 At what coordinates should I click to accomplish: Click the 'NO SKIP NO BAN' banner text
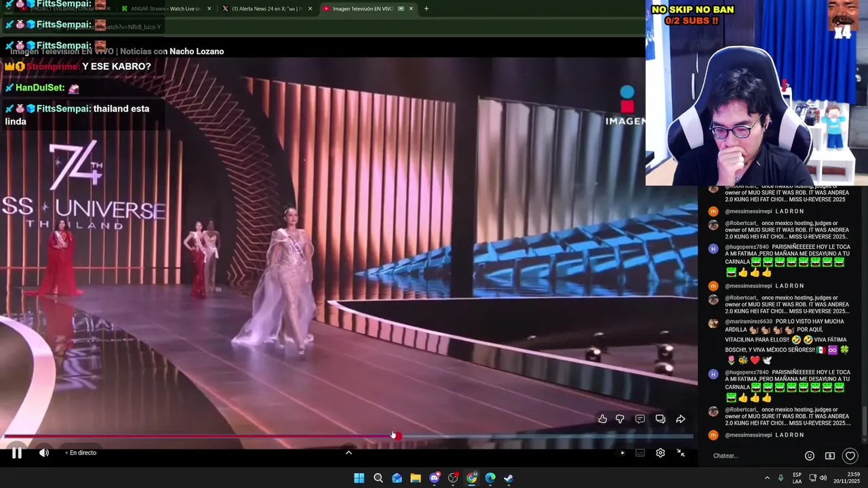[692, 9]
